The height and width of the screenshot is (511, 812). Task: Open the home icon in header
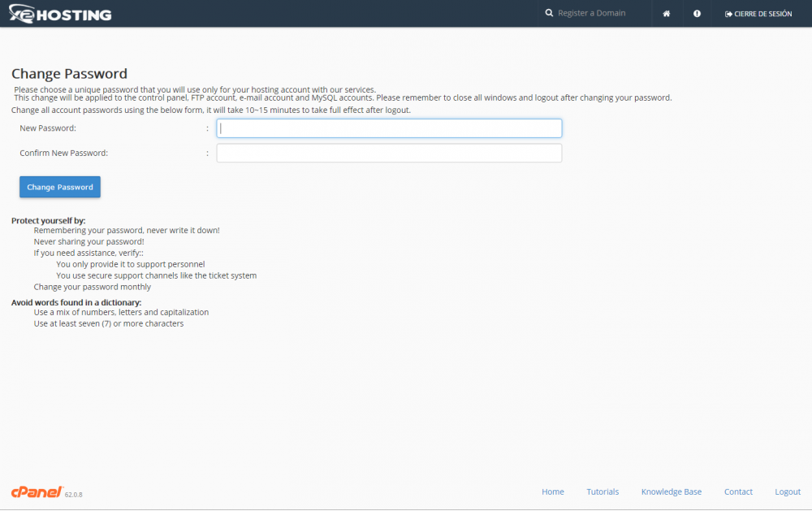click(x=667, y=14)
